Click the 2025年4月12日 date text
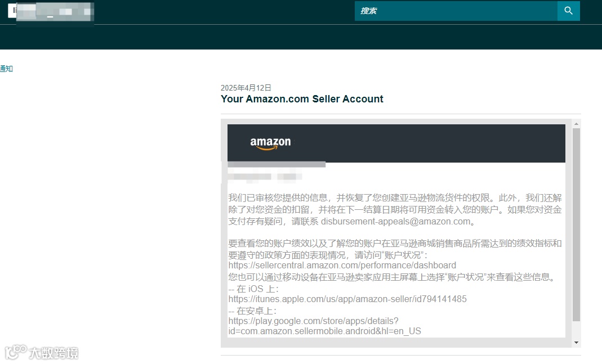Viewport: 602px width, 364px height. (x=246, y=88)
